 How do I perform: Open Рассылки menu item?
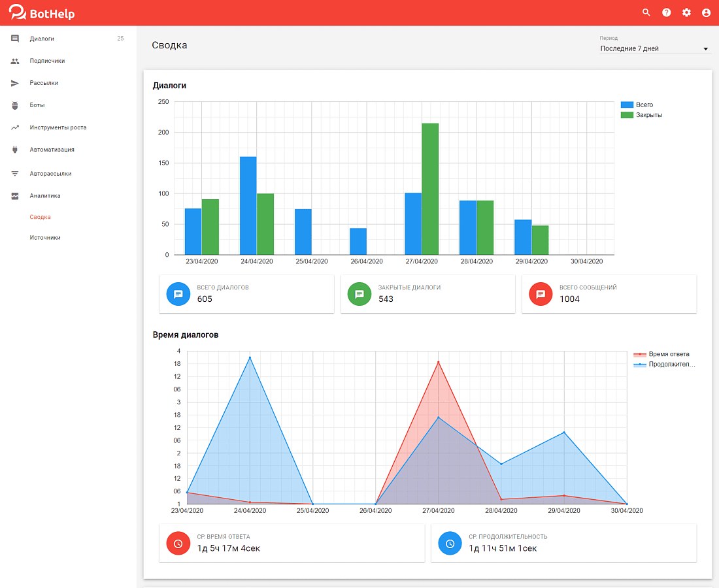[69, 83]
